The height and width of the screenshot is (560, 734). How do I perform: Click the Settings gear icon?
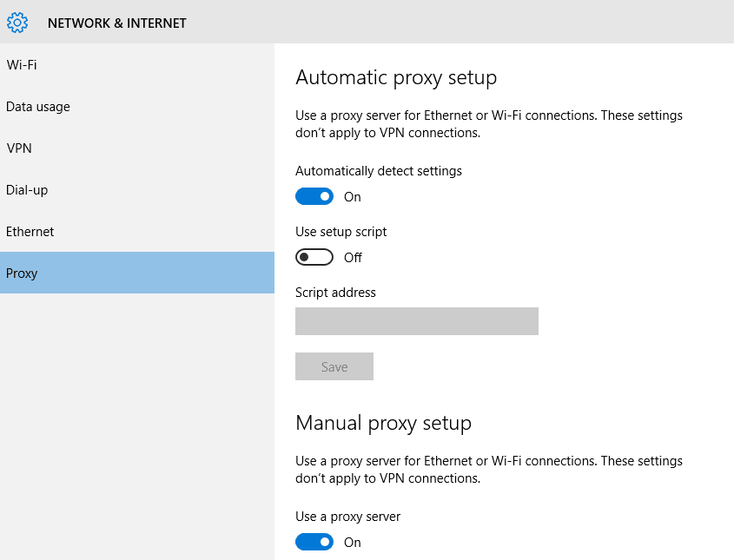[17, 23]
